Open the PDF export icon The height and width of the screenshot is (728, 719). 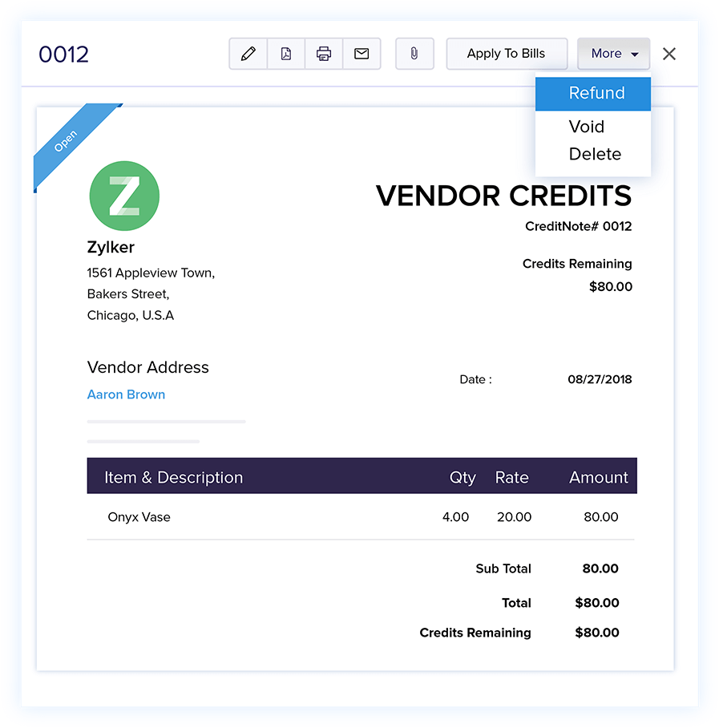pos(286,54)
